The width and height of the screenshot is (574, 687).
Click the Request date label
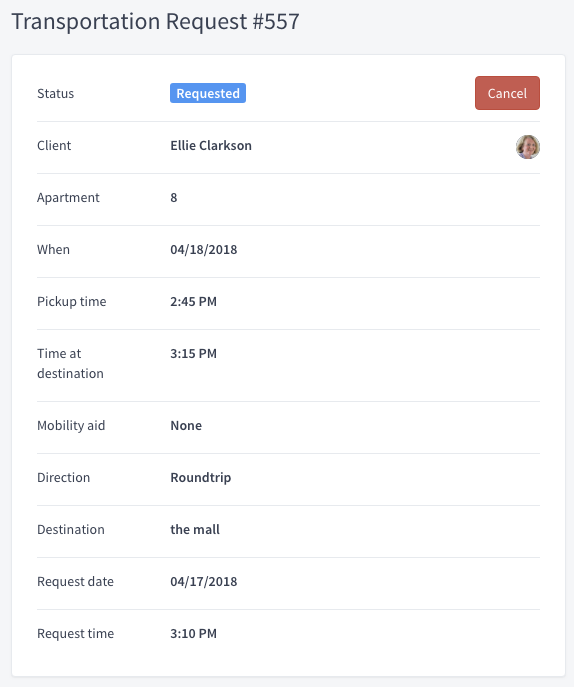click(x=75, y=581)
